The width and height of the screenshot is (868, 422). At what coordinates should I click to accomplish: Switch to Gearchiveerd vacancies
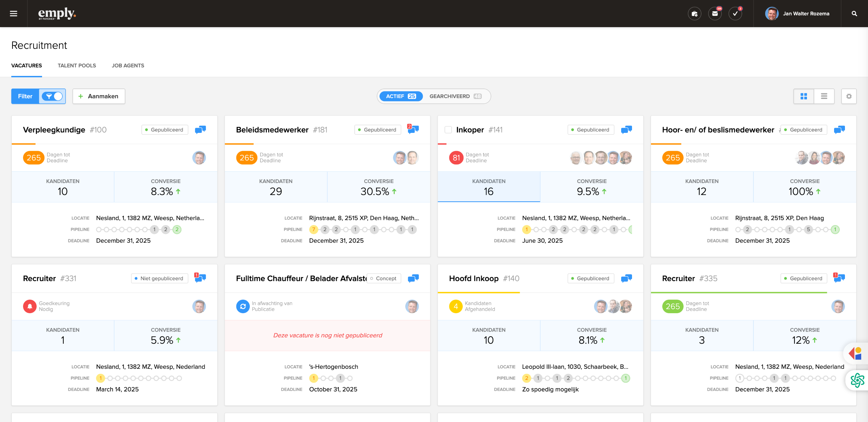coord(455,96)
